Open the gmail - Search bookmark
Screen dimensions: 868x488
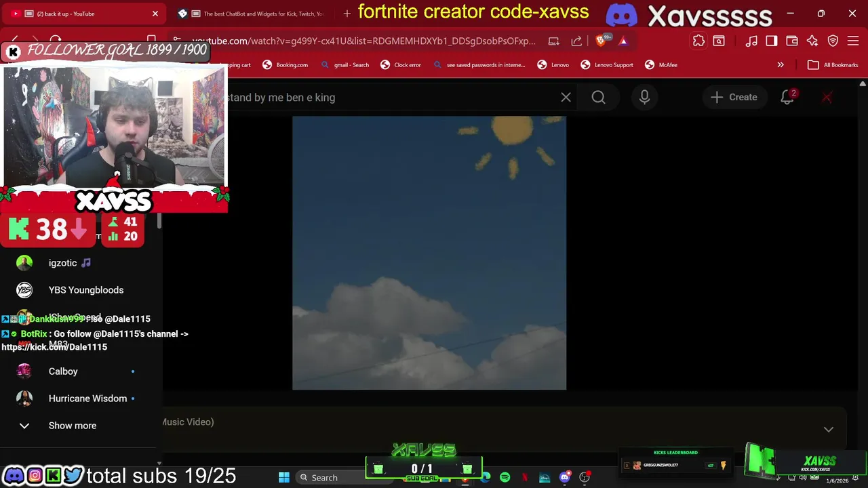tap(344, 65)
